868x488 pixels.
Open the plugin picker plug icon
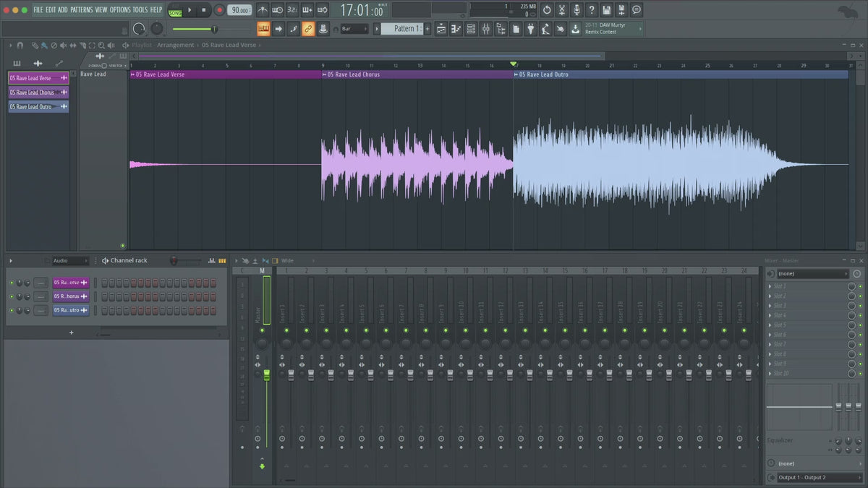coord(530,29)
